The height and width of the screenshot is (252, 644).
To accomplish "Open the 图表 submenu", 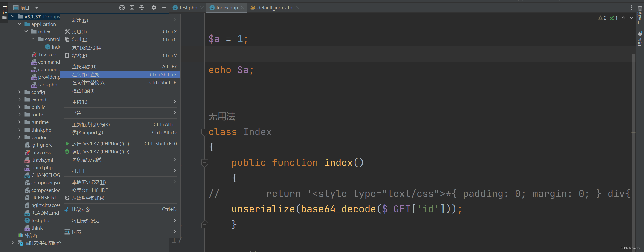I will pyautogui.click(x=120, y=232).
